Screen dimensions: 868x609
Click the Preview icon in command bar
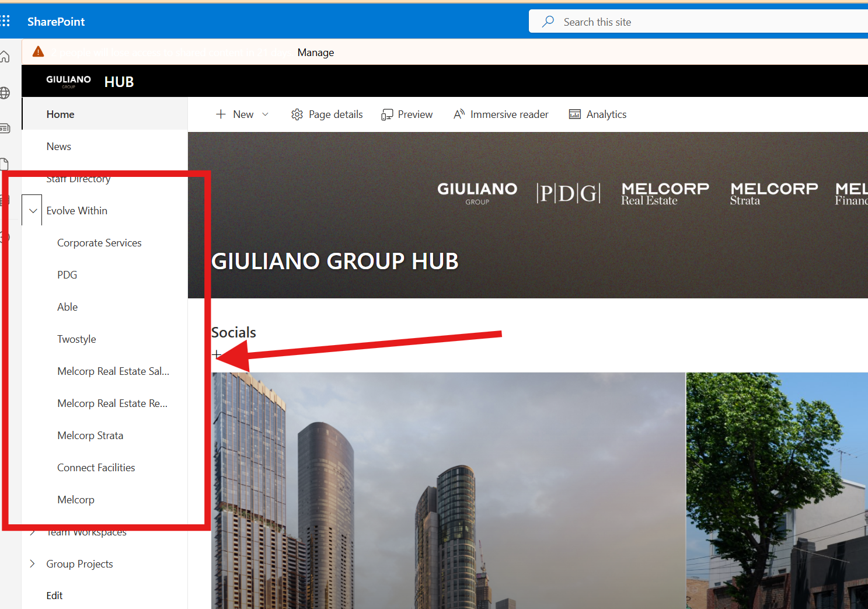click(x=387, y=114)
